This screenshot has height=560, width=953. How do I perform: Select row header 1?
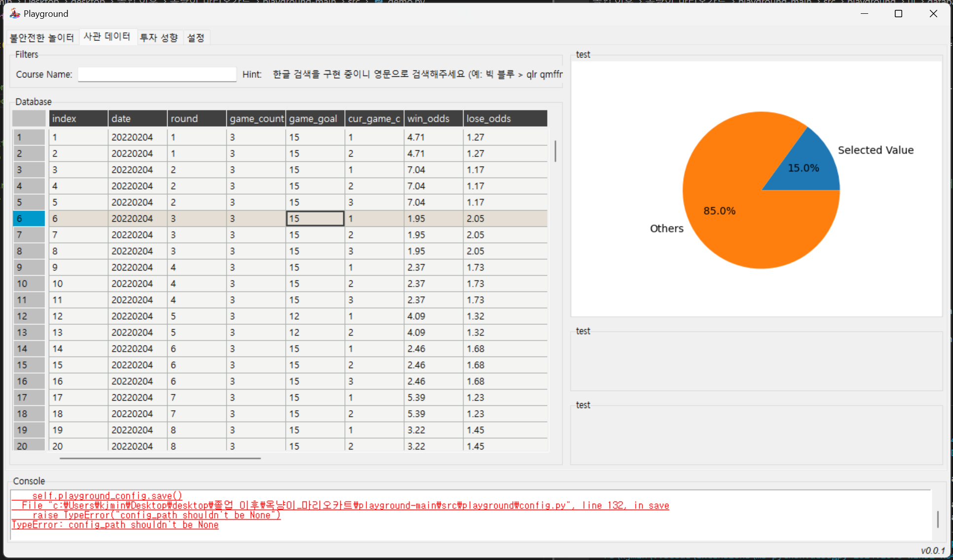coord(29,137)
